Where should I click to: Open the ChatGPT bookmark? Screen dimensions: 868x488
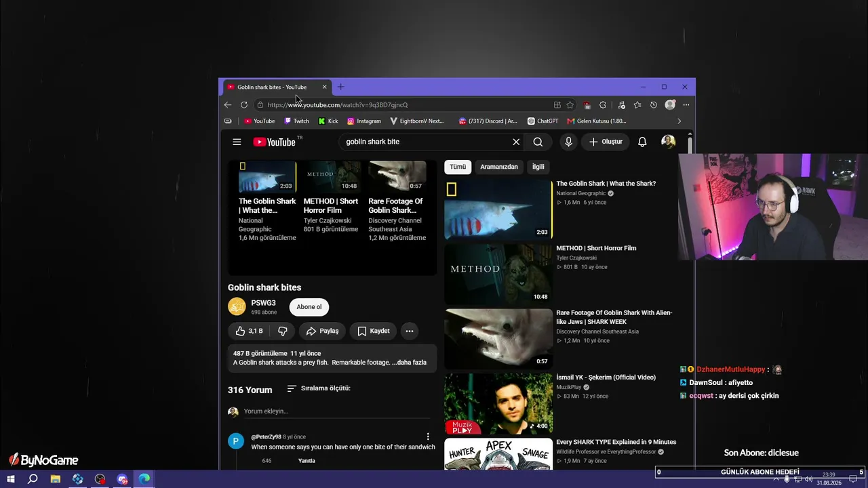pyautogui.click(x=543, y=121)
